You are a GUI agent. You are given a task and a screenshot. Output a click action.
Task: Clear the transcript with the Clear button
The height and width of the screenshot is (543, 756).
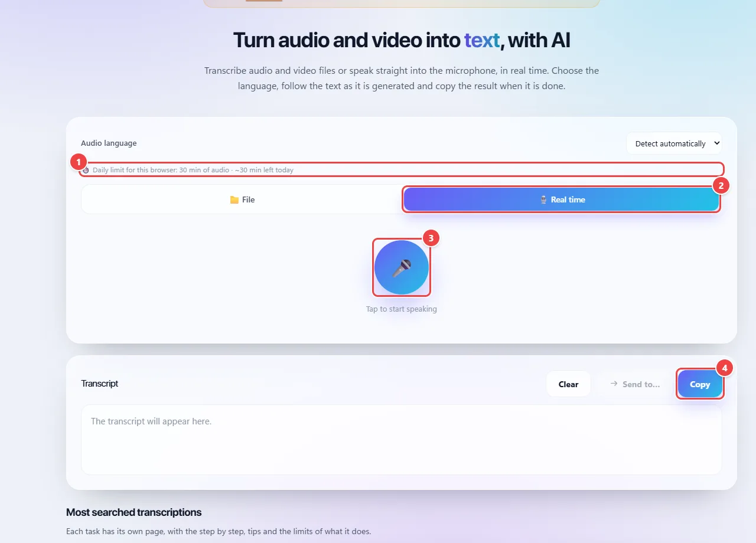click(568, 384)
